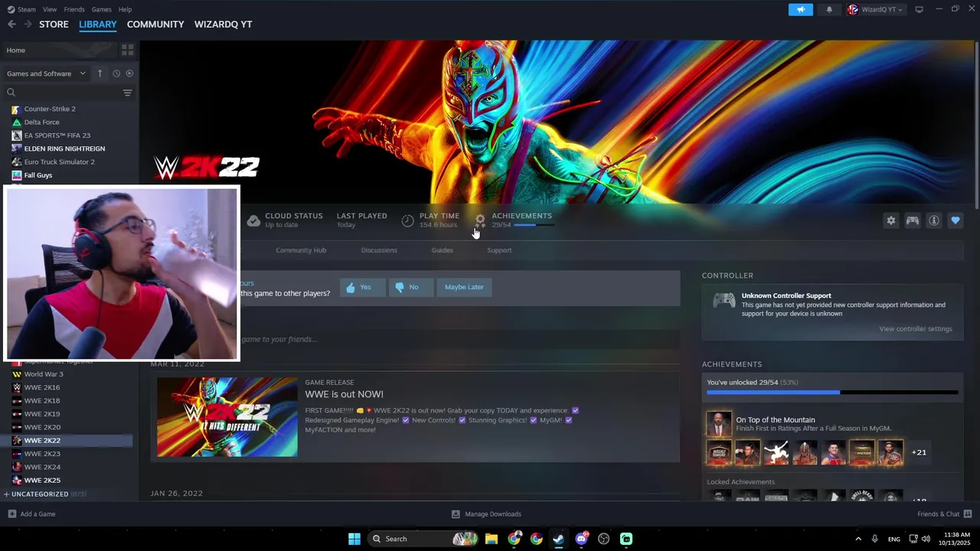This screenshot has width=980, height=551.
Task: Expand the +21 more unlocked achievements
Action: pyautogui.click(x=919, y=452)
